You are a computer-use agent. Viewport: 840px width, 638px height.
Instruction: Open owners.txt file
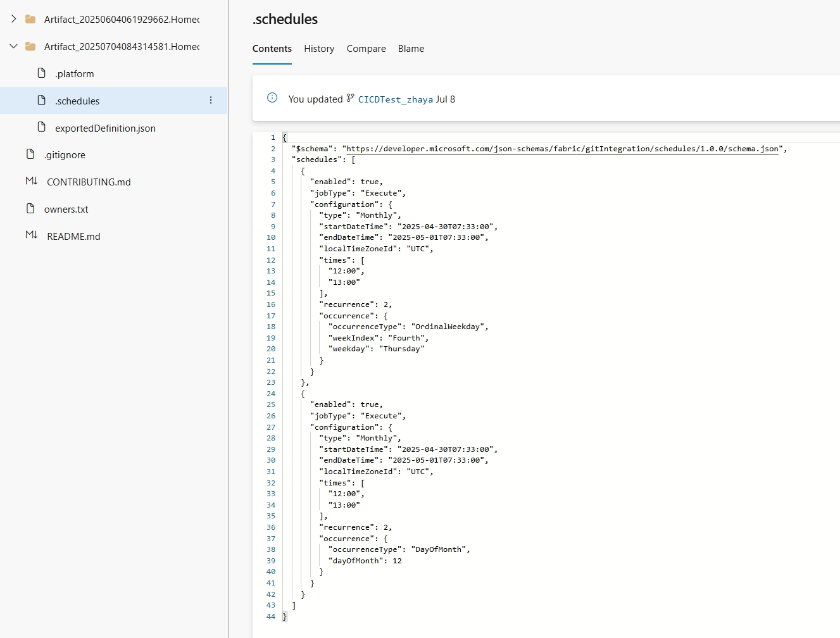[x=66, y=209]
